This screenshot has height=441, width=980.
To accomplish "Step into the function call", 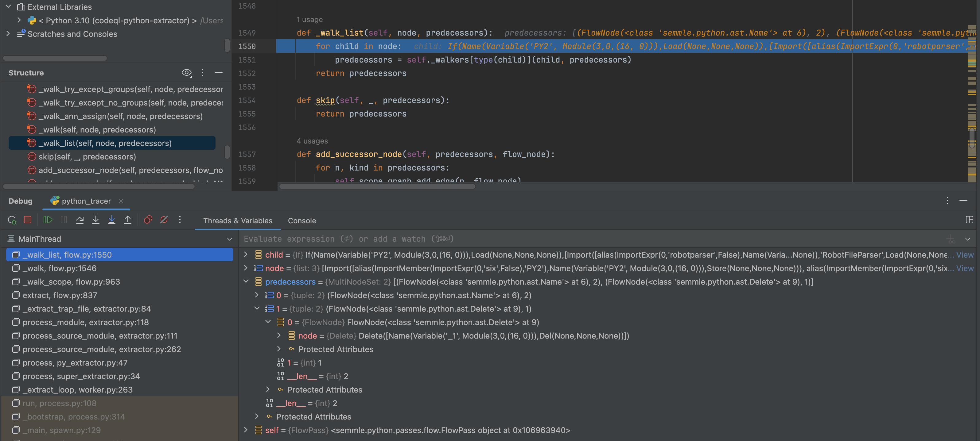I will [x=96, y=220].
